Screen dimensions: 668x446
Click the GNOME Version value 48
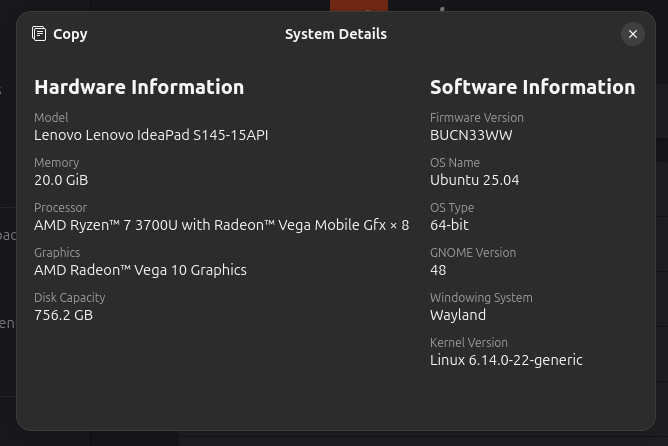438,270
